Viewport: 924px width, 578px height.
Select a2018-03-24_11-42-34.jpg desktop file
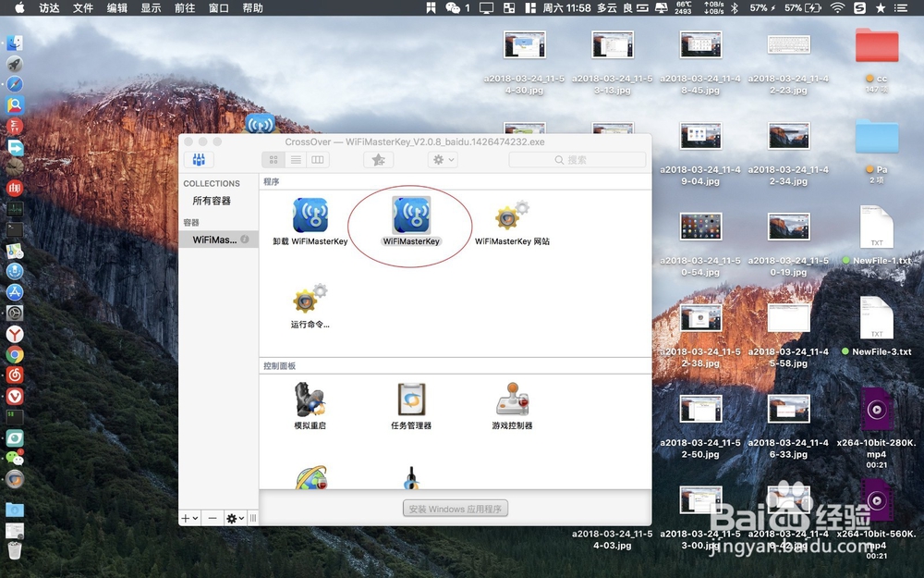pos(788,136)
